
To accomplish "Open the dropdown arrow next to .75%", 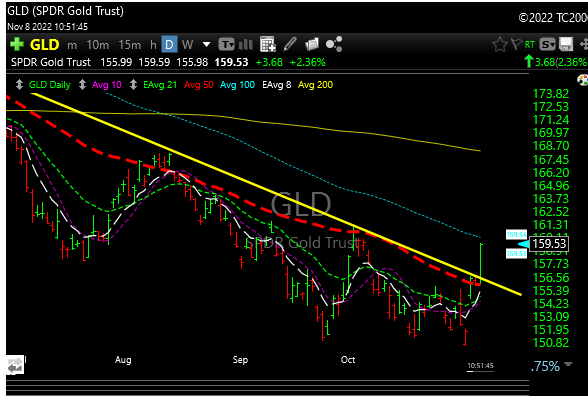I will [568, 364].
